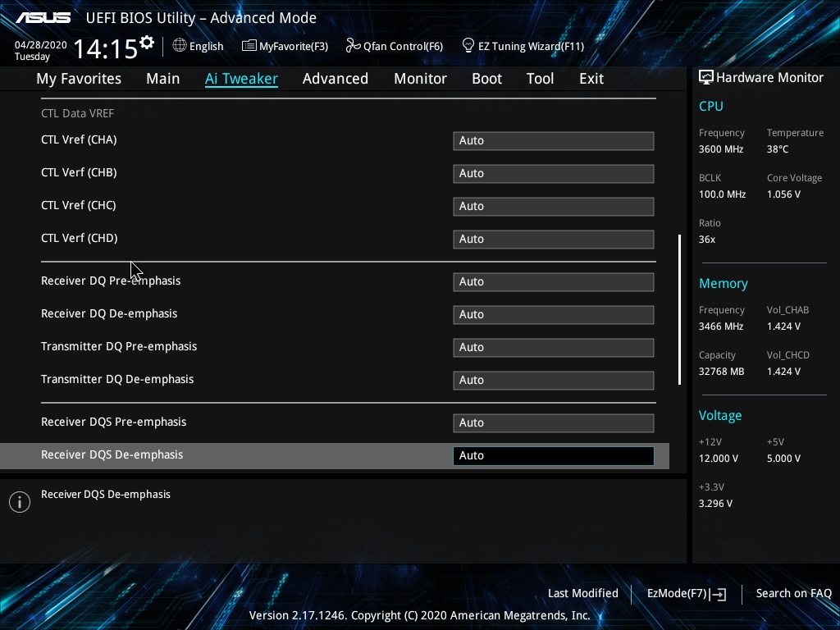The width and height of the screenshot is (840, 630).
Task: Click the ASUS logo
Action: coord(43,18)
